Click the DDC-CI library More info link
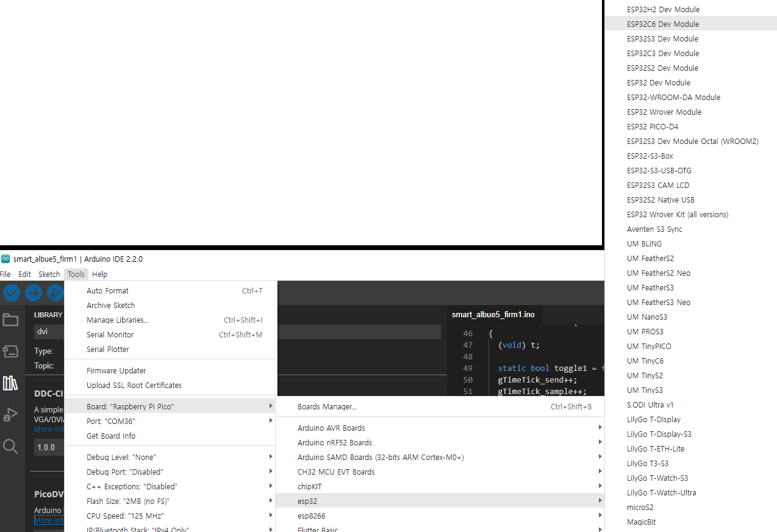The image size is (777, 532). (49, 430)
